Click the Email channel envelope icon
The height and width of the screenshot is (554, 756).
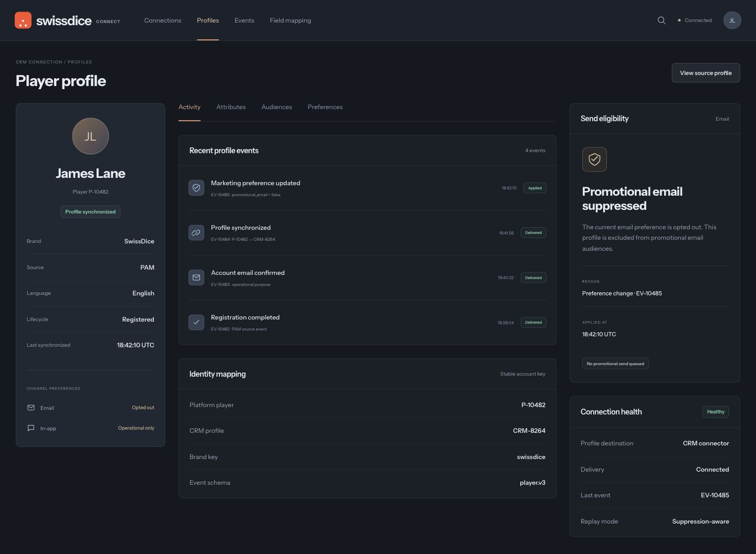coord(31,408)
